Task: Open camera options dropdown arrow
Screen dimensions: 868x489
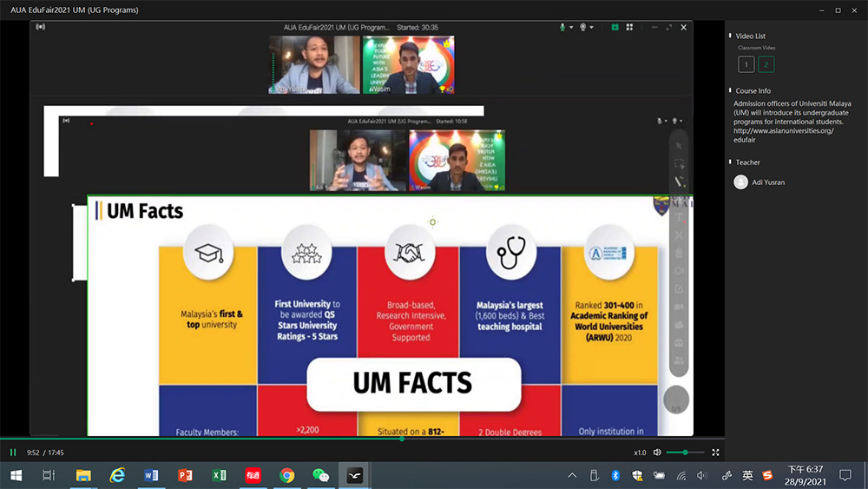Action: pos(592,27)
